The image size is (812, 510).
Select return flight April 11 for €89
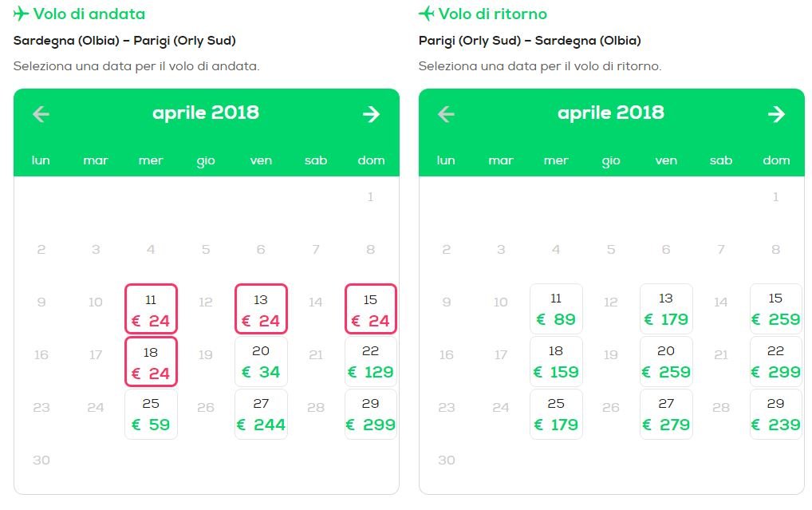[x=556, y=309]
